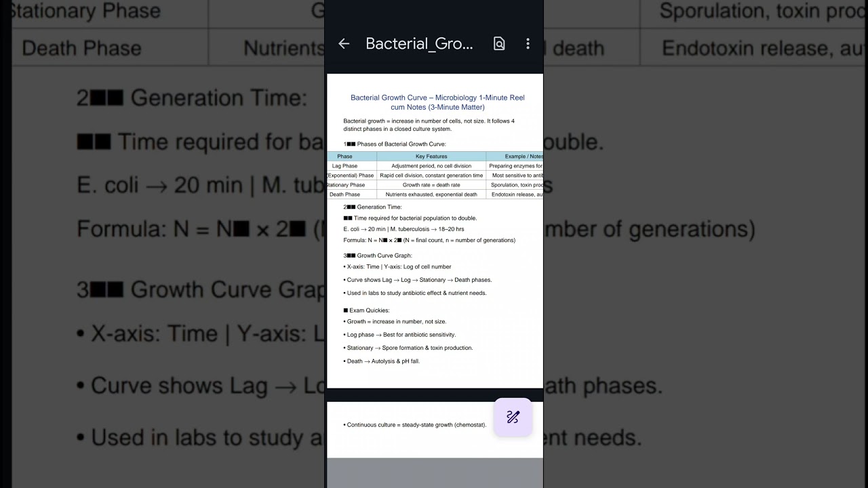This screenshot has height=488, width=868.
Task: Click 'Growth Curve Graph:' heading in document
Action: pyautogui.click(x=378, y=256)
